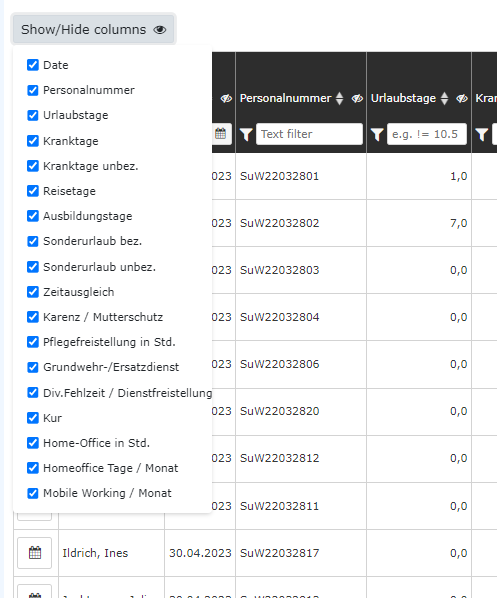Hide the Personalnummer column via eye icon

357,98
